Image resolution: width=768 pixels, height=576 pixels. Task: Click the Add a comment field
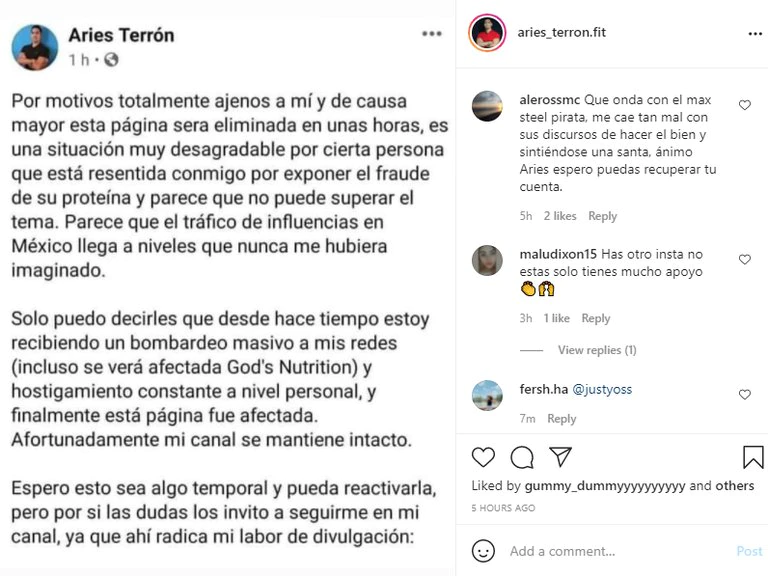(x=610, y=551)
